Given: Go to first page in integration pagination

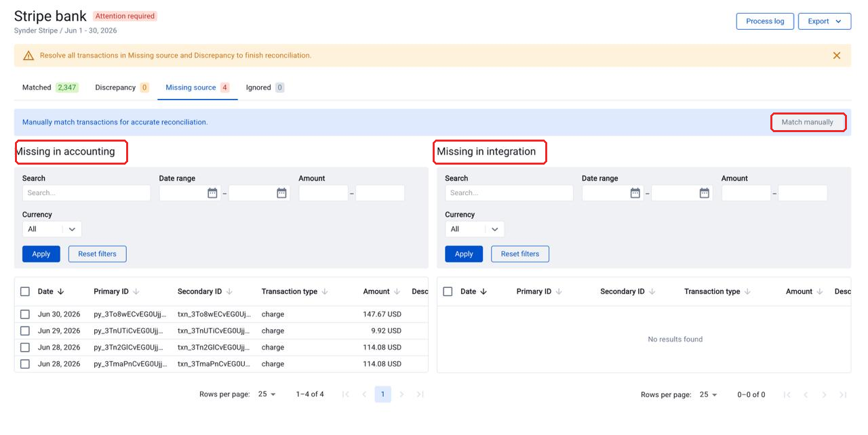Looking at the screenshot, I should [x=787, y=394].
